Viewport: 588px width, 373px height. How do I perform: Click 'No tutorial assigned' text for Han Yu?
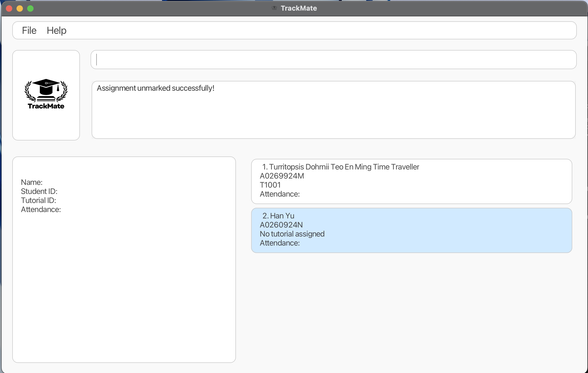click(x=292, y=234)
